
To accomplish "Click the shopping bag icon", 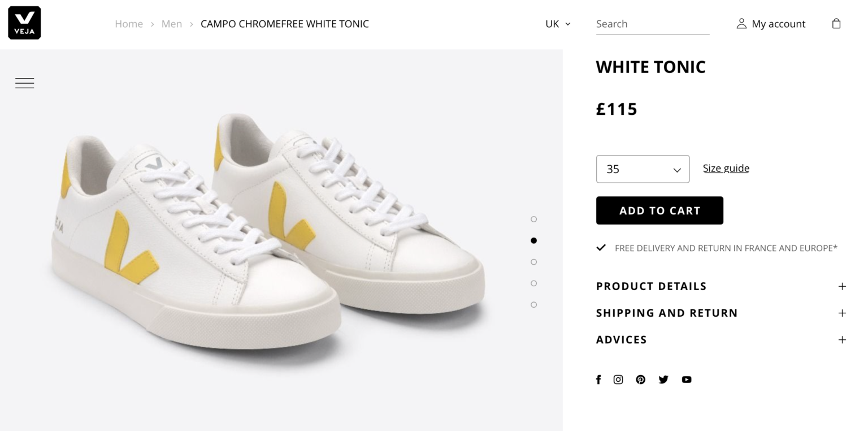I will [x=836, y=23].
